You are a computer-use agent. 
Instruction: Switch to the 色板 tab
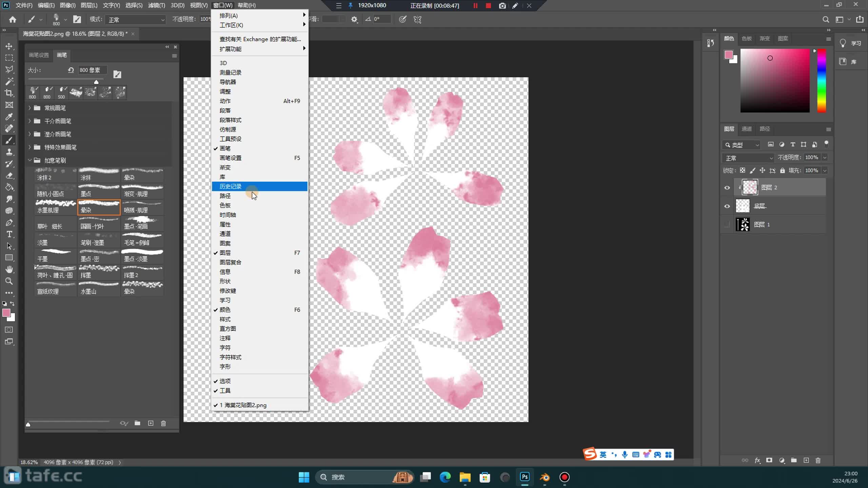(747, 38)
